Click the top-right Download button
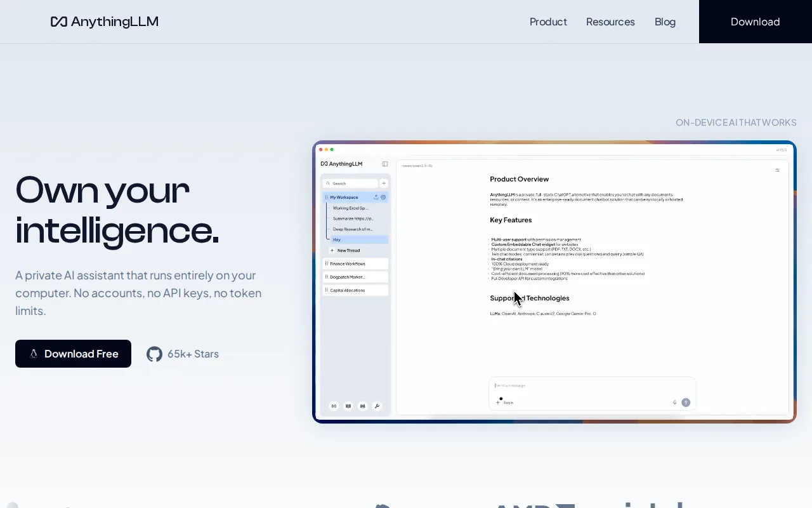 pyautogui.click(x=756, y=22)
